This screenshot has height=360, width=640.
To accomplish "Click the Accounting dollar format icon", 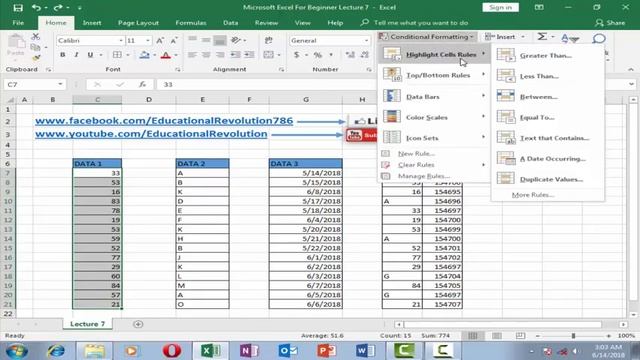I will pyautogui.click(x=297, y=55).
